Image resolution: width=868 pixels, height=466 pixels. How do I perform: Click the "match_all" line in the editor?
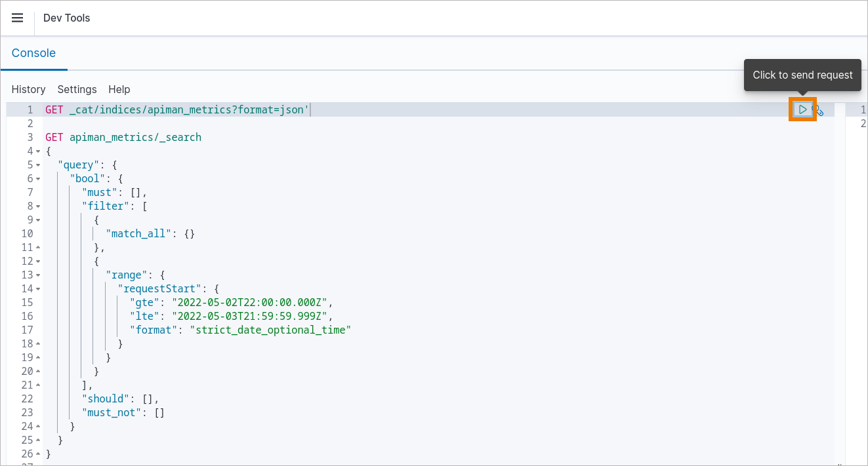(x=150, y=234)
